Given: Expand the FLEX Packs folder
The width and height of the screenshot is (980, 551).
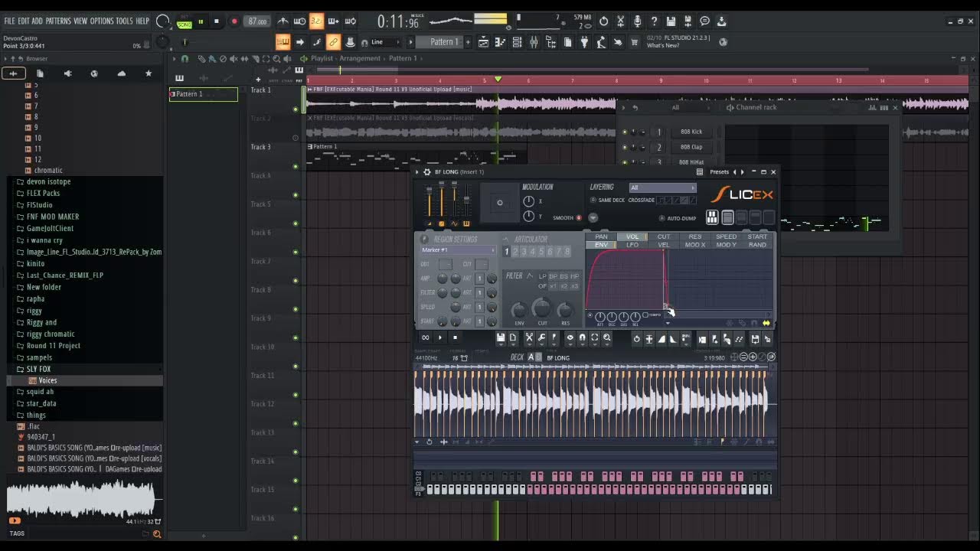Looking at the screenshot, I should [x=43, y=194].
